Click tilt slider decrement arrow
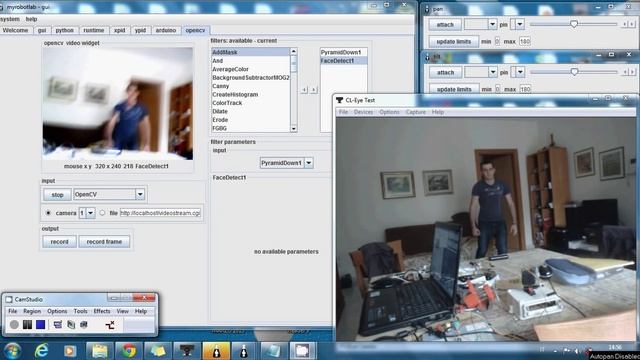The image size is (640, 360). [x=625, y=72]
